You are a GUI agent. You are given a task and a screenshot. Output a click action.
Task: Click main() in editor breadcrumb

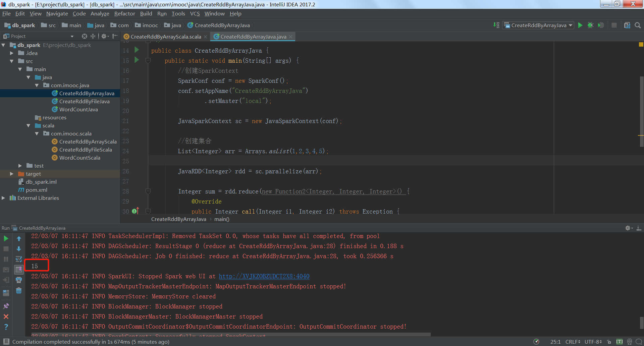click(222, 219)
